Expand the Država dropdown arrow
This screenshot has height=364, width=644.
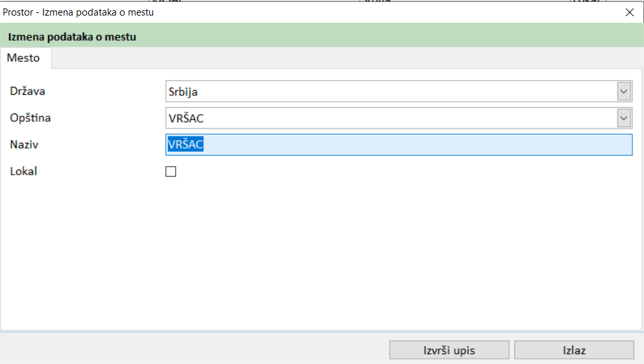624,91
